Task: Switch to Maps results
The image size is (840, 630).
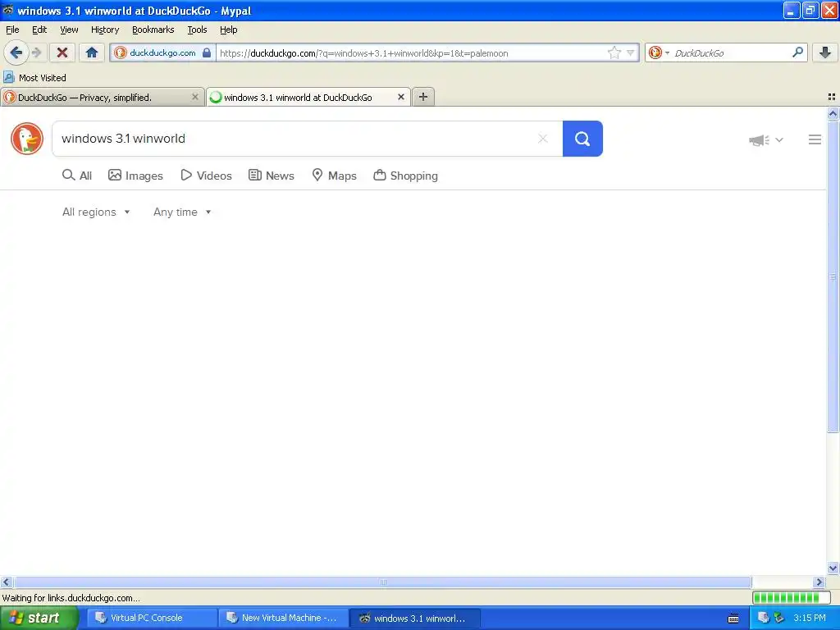Action: coord(335,176)
